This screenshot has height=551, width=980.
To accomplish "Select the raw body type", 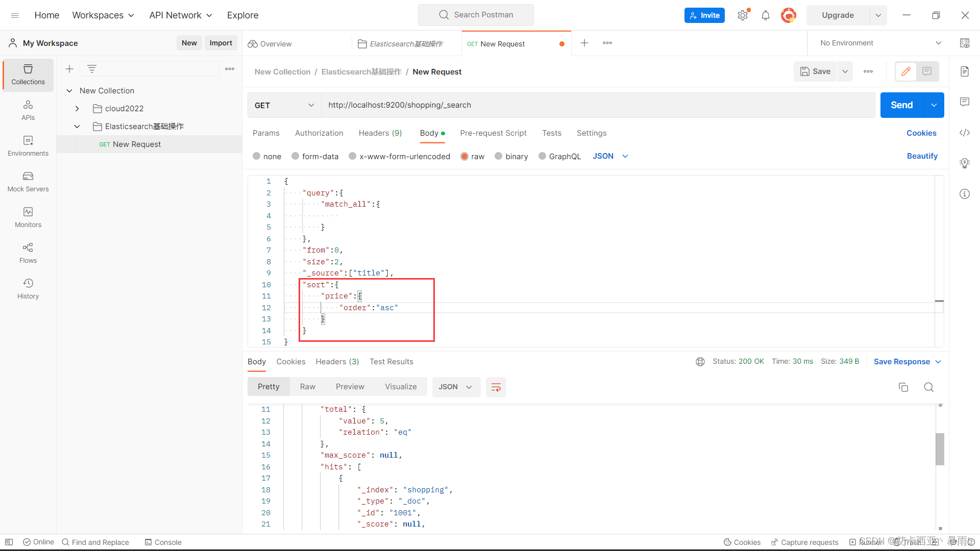I will click(x=464, y=156).
